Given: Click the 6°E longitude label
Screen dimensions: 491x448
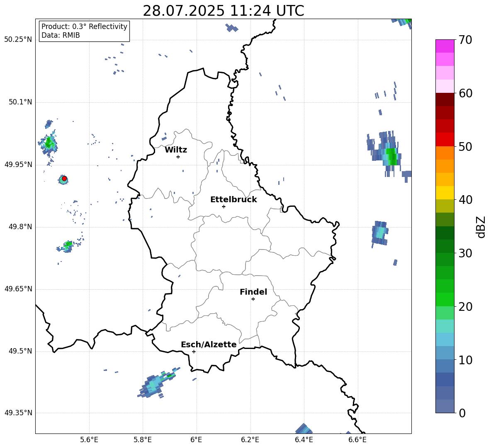Looking at the screenshot, I should [196, 440].
